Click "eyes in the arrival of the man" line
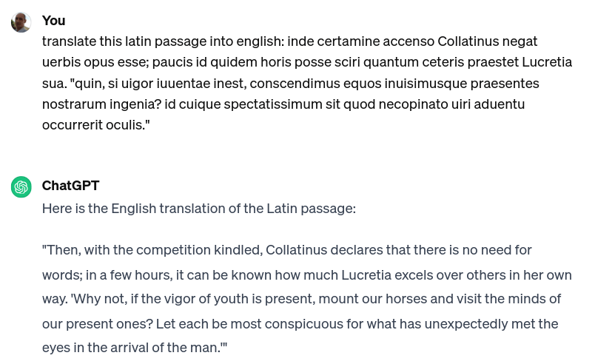Viewport: 595px width, 364px height. 135,347
